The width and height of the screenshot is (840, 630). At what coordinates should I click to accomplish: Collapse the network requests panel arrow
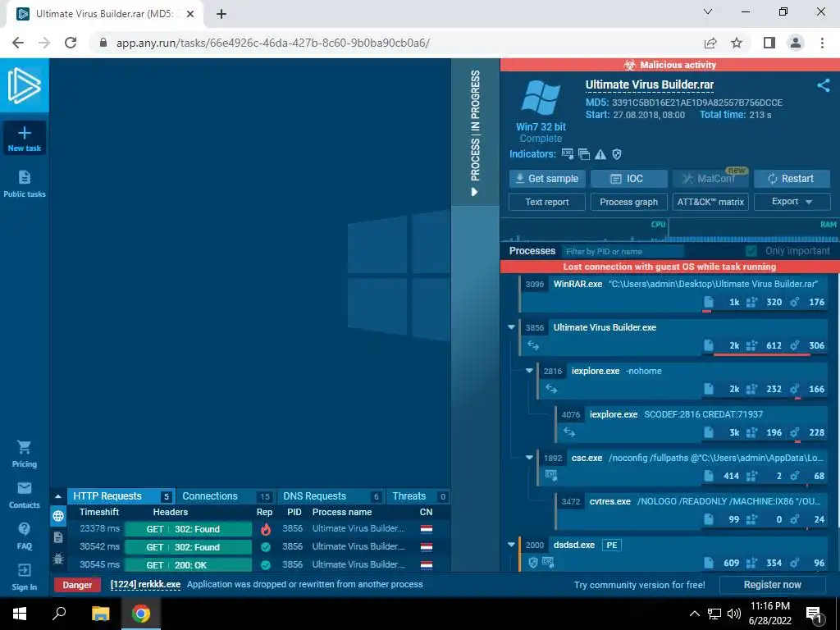[x=58, y=496]
